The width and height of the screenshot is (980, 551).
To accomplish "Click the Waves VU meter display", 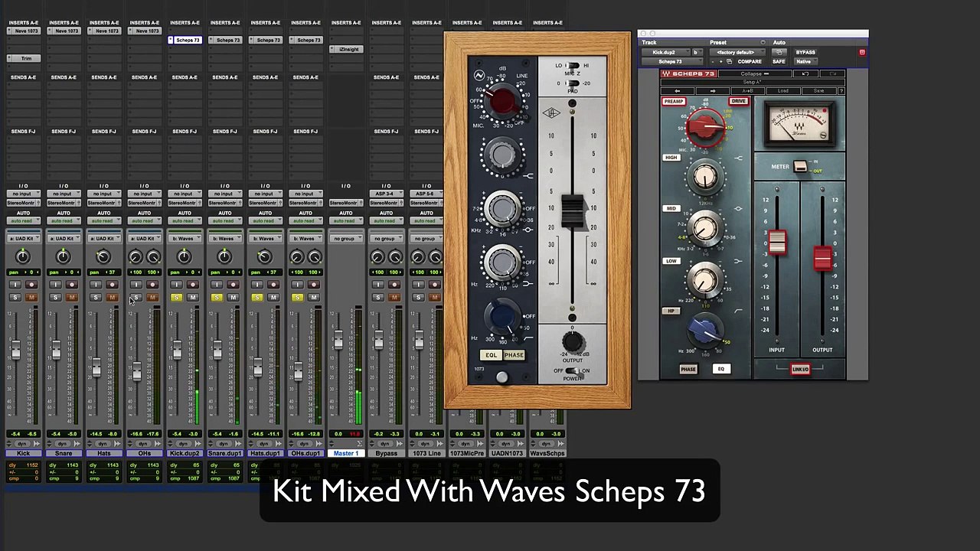I will coord(799,126).
